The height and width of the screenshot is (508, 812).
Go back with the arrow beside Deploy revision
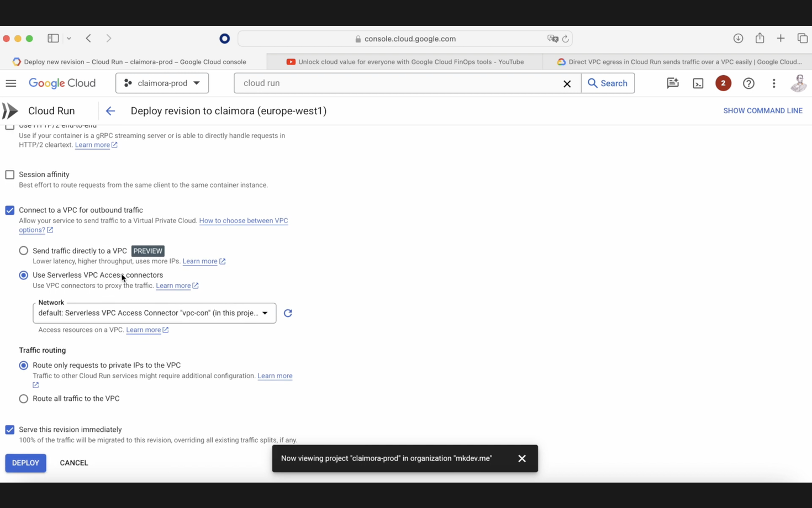coord(110,111)
